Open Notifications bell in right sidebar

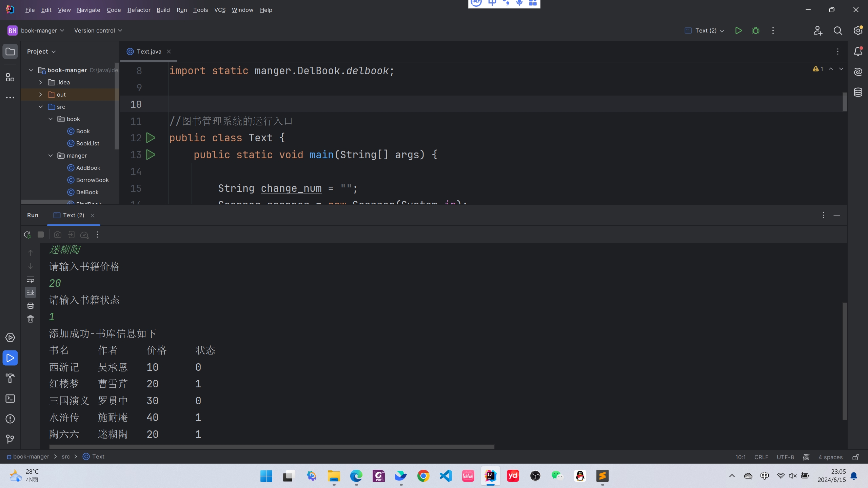(x=858, y=52)
